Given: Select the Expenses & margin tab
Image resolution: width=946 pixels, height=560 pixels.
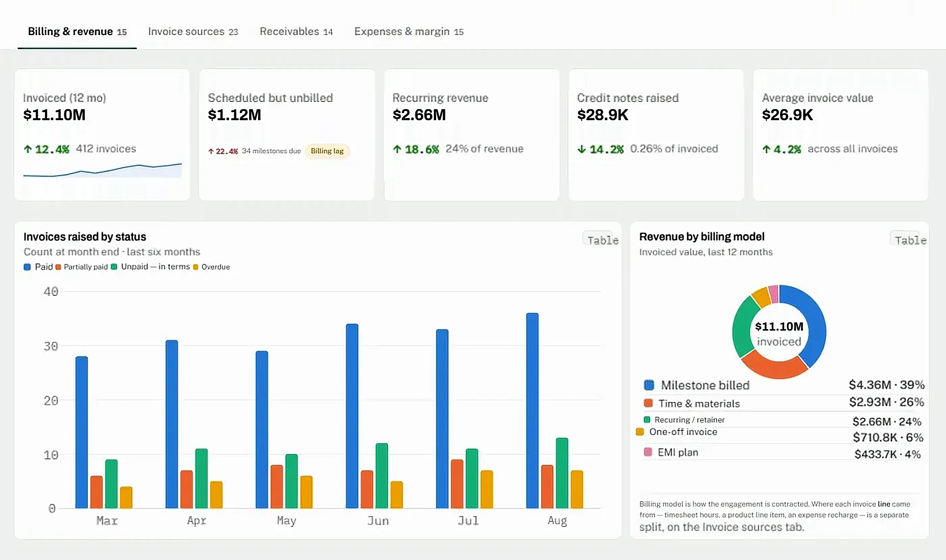Looking at the screenshot, I should coord(409,32).
